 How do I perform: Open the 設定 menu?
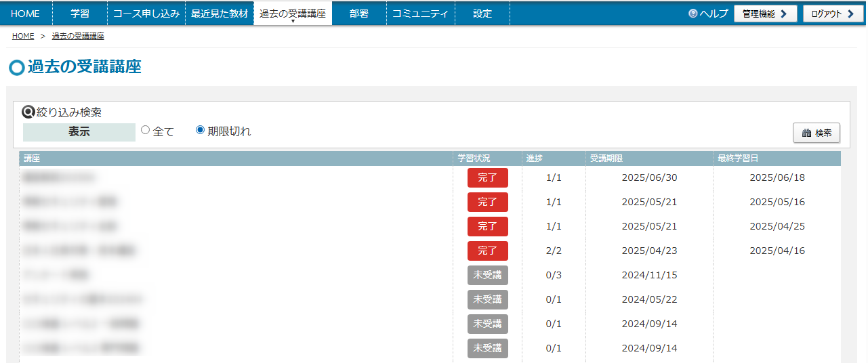click(482, 14)
